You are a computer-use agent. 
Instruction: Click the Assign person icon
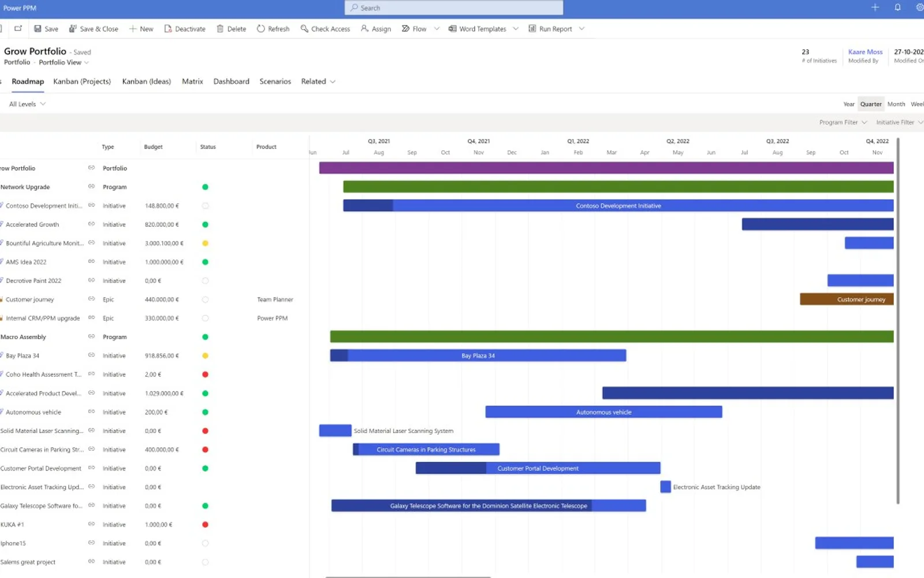364,29
